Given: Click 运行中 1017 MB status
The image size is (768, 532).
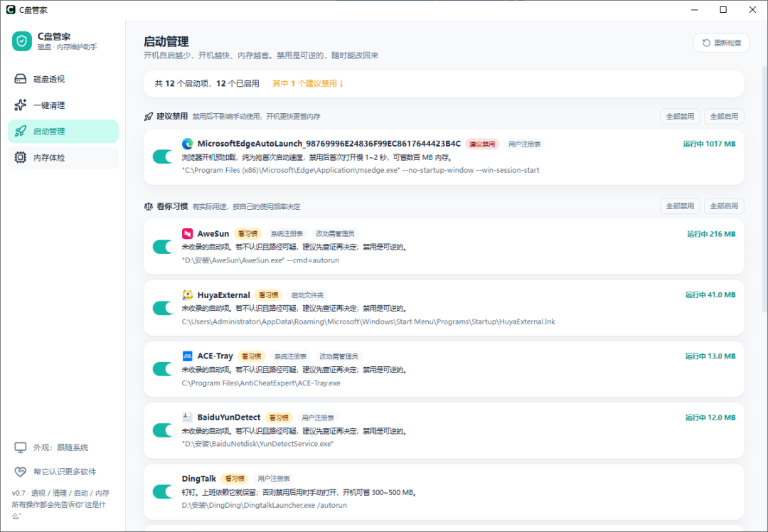Looking at the screenshot, I should 709,144.
